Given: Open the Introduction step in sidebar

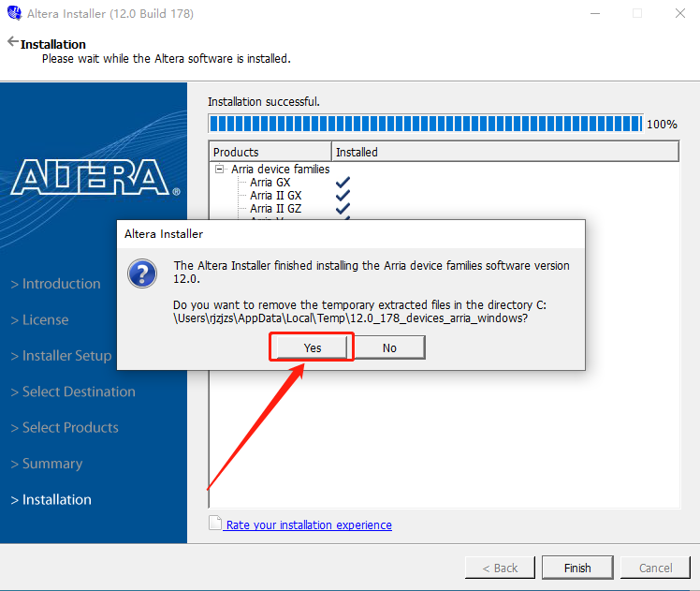Looking at the screenshot, I should click(56, 284).
